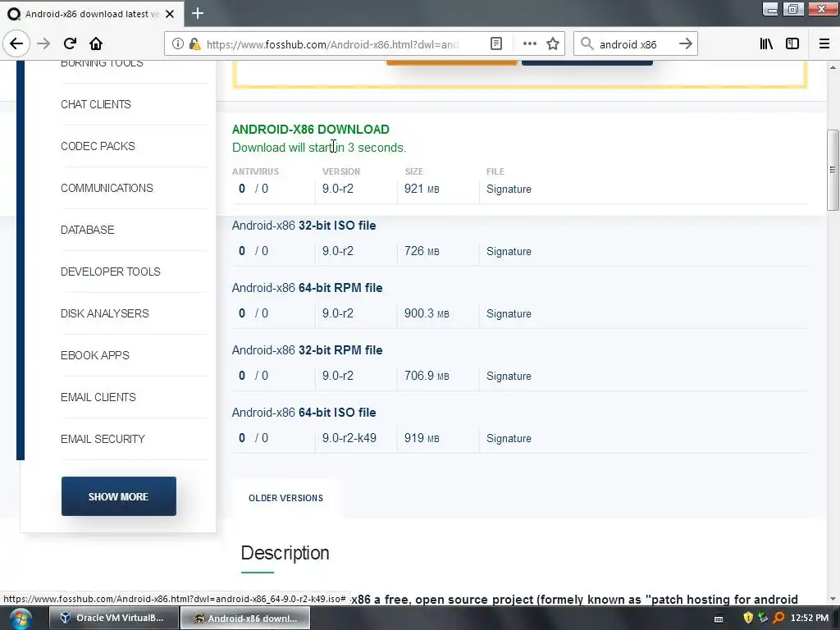Click size value 706.9 MB
The height and width of the screenshot is (630, 840).
(427, 376)
